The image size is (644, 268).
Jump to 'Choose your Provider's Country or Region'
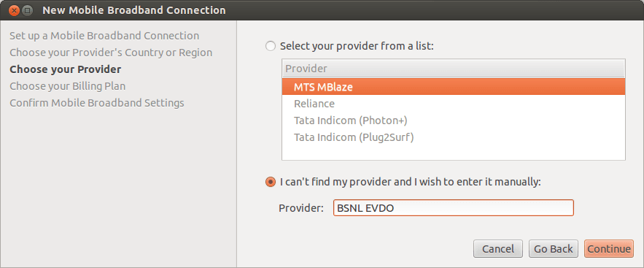pos(111,53)
